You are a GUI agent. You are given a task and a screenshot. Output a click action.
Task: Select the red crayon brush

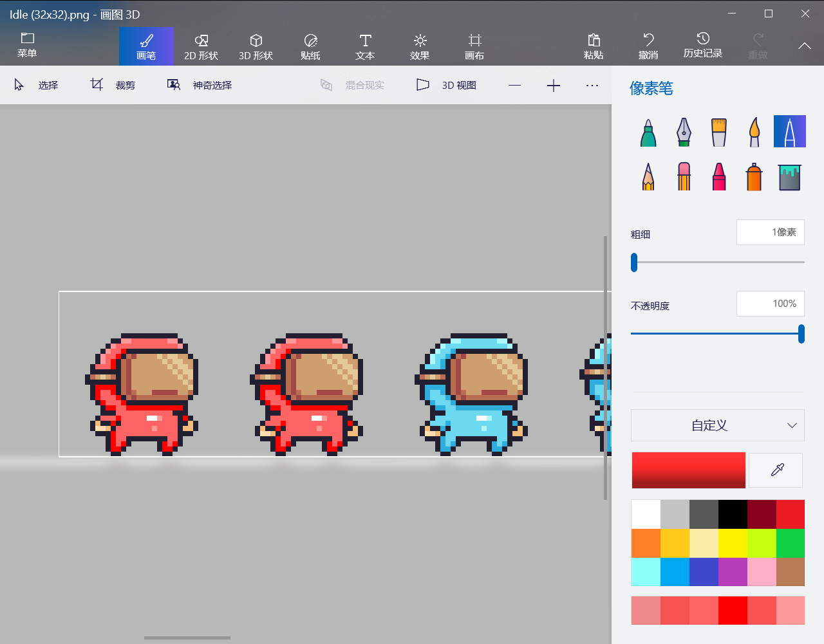coord(719,176)
